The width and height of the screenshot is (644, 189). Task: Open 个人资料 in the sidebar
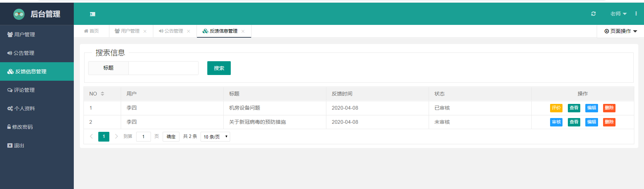pyautogui.click(x=37, y=108)
